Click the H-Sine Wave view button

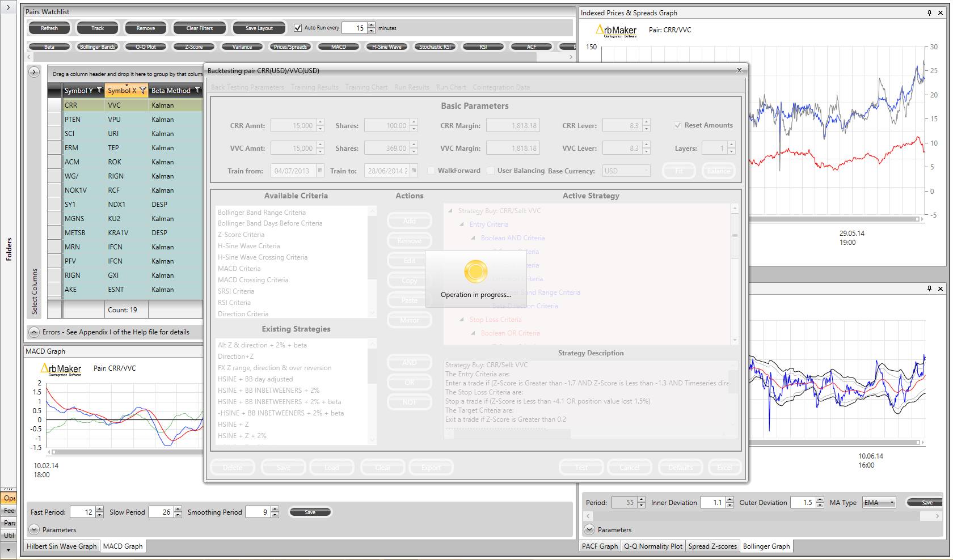point(387,47)
